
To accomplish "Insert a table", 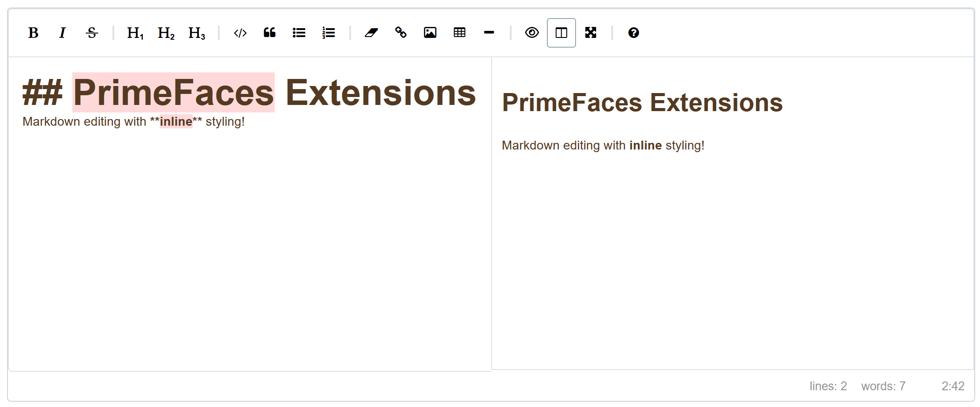I will 460,33.
